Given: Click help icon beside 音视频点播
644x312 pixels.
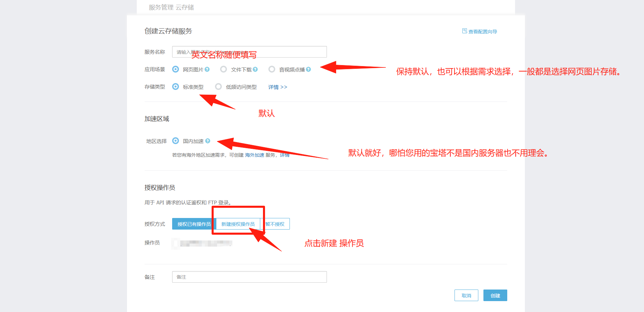Looking at the screenshot, I should (309, 69).
